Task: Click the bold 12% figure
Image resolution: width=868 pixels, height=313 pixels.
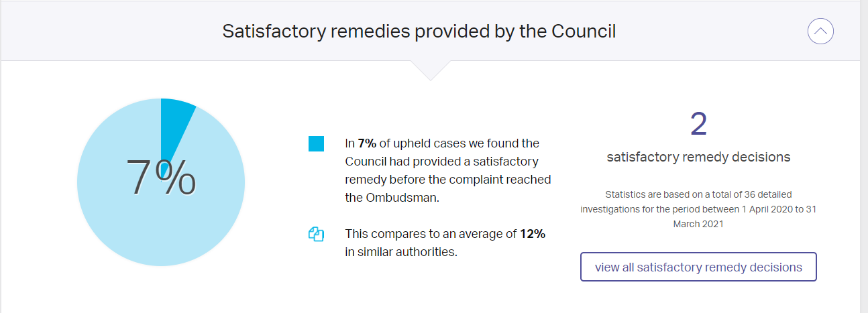Action: [533, 235]
